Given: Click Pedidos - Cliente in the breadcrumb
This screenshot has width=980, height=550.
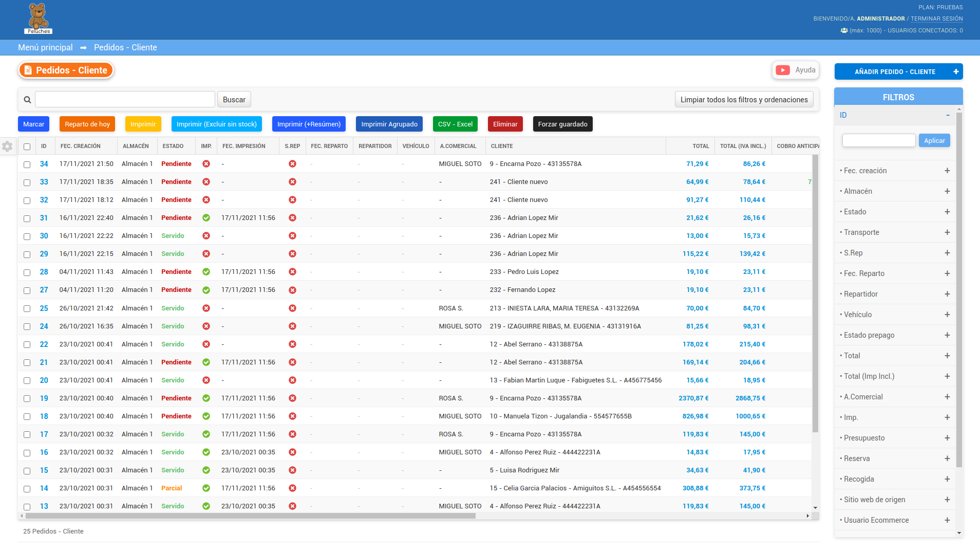Looking at the screenshot, I should click(x=125, y=47).
